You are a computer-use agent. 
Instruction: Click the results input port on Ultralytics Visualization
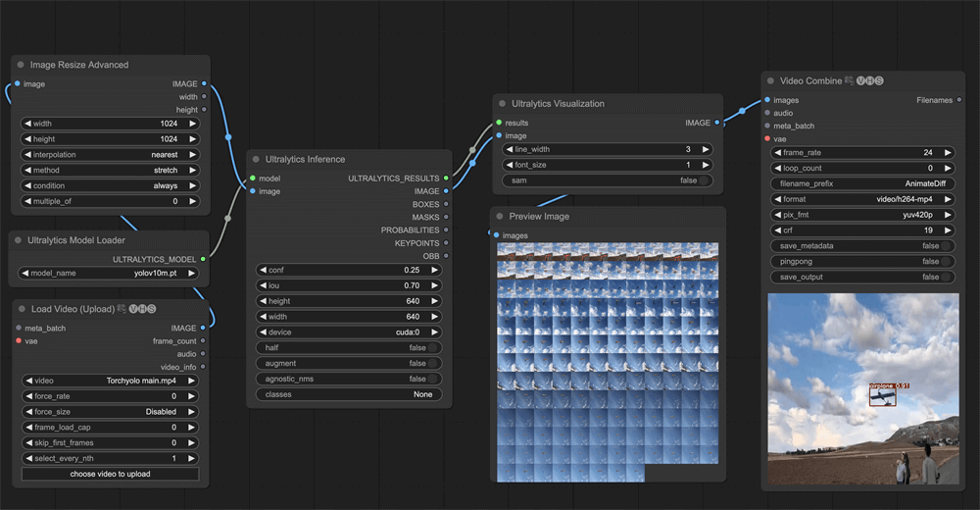(x=499, y=123)
